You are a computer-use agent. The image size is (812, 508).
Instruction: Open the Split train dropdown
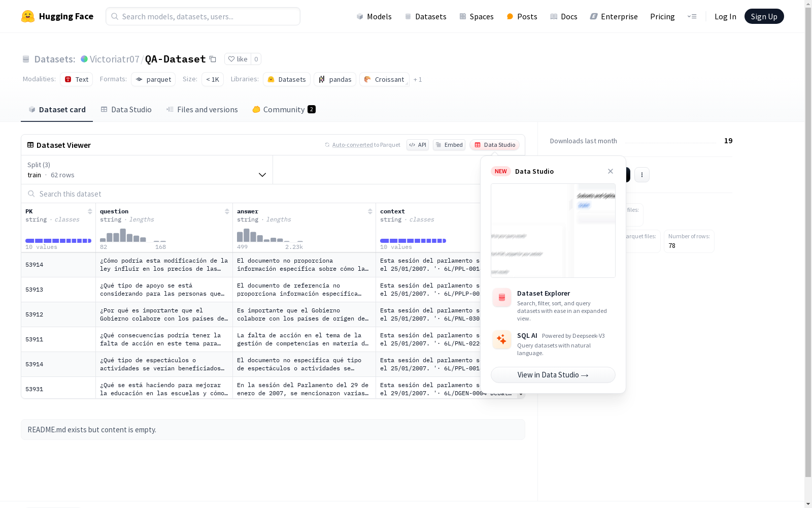pos(147,170)
